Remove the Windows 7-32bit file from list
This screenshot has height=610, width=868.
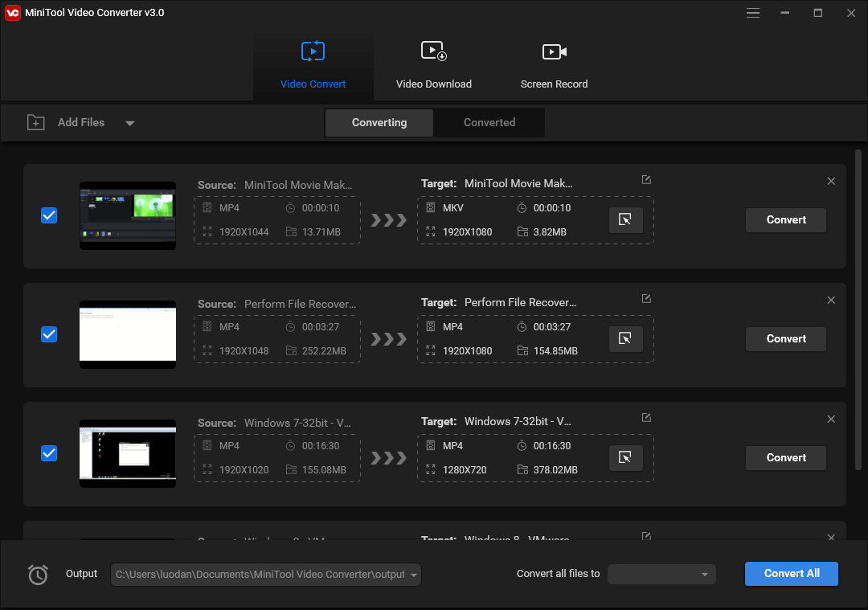(x=831, y=419)
